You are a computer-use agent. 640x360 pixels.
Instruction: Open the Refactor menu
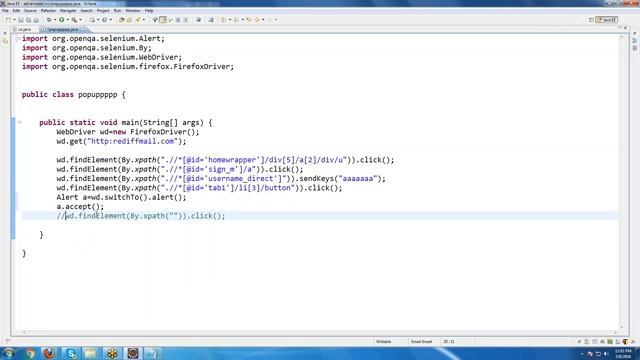point(48,11)
